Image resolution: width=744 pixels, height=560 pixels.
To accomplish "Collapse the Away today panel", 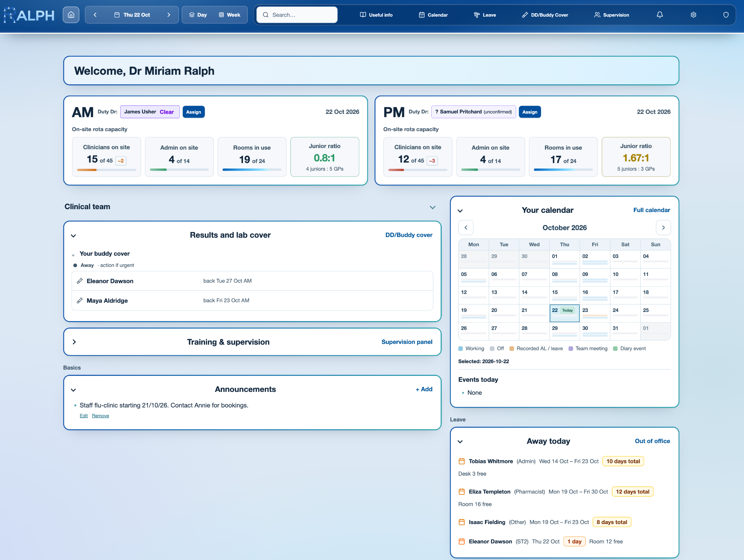I will [x=460, y=442].
